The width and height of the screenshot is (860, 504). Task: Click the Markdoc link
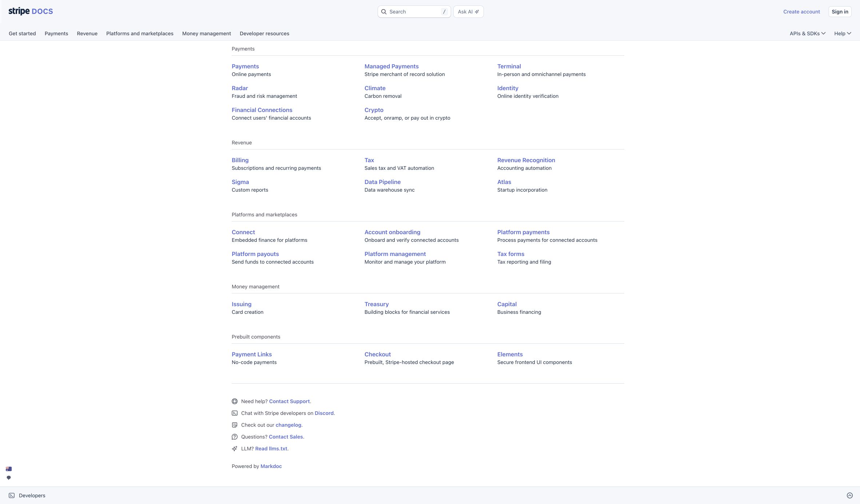[271, 466]
